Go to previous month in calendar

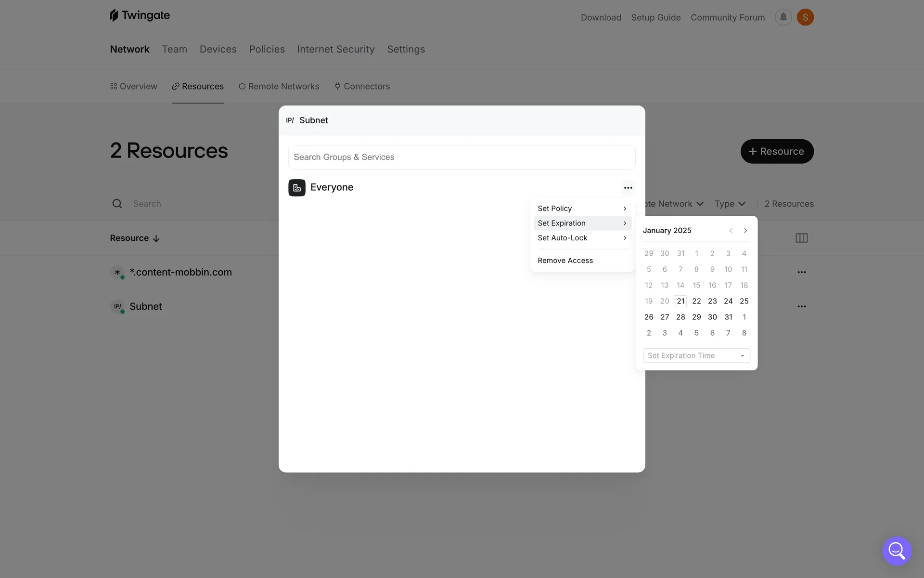pyautogui.click(x=731, y=231)
